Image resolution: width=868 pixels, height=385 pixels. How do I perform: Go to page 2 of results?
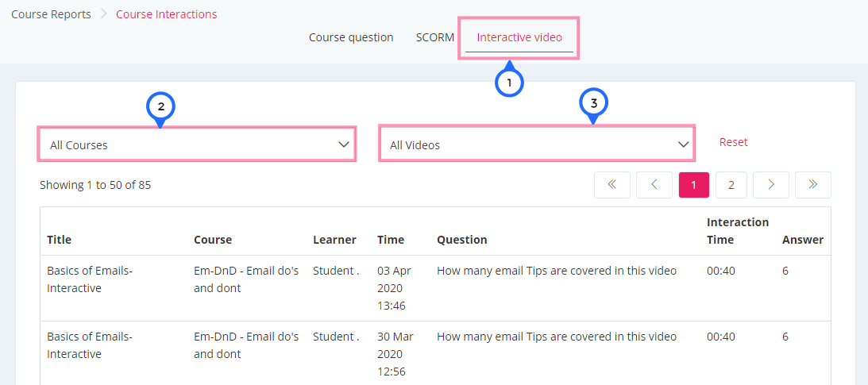[x=731, y=185]
